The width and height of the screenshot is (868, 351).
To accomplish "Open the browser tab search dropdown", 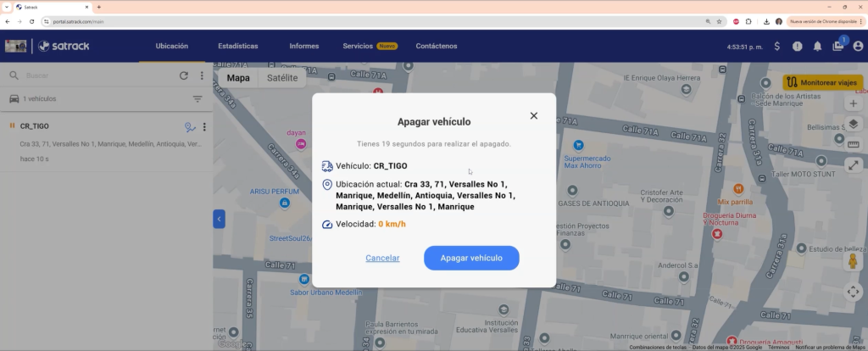I will click(6, 7).
